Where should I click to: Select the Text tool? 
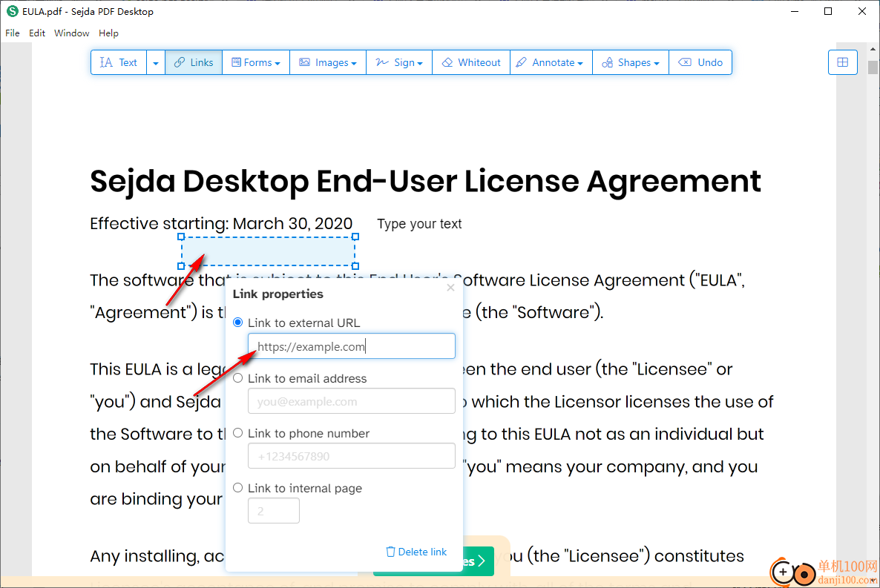(119, 62)
